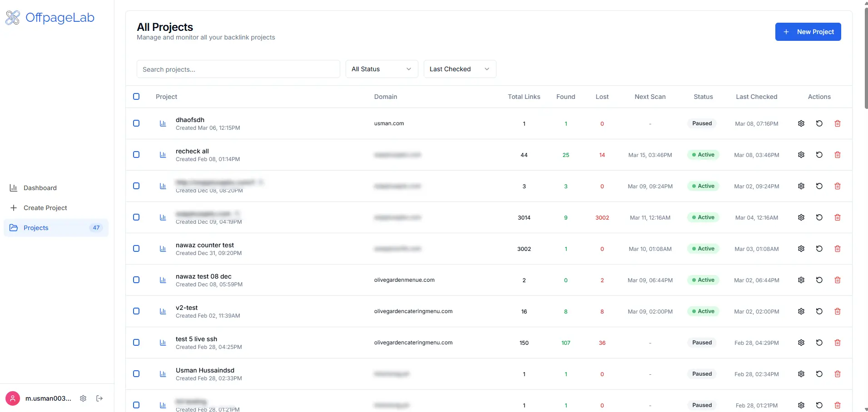Open account settings gear in sidebar
Screen dimensions: 868x412
pyautogui.click(x=83, y=398)
